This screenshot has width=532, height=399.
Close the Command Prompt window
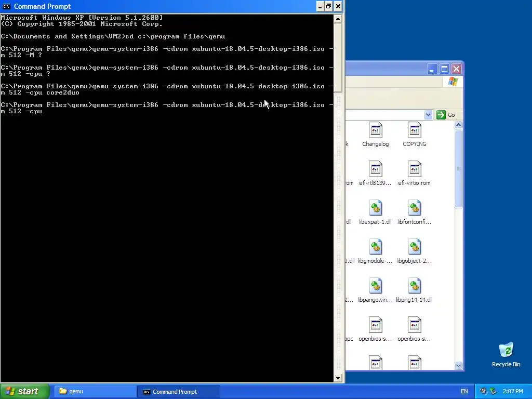[x=338, y=6]
